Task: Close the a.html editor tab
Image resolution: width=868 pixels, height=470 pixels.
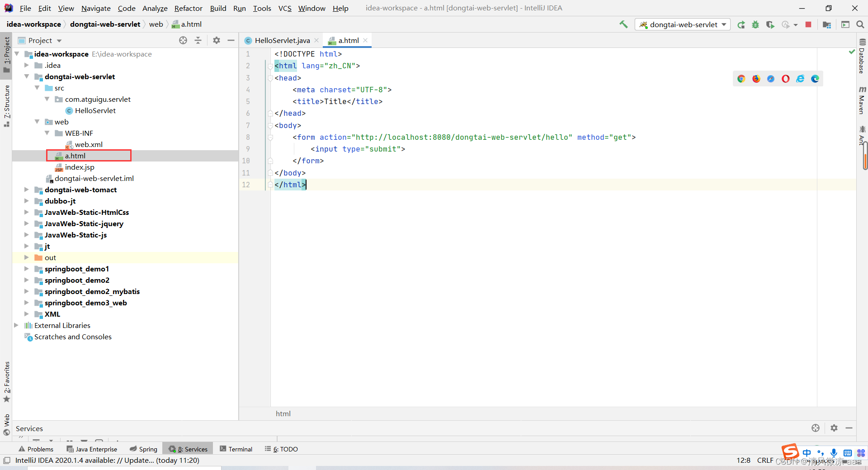Action: click(x=365, y=40)
